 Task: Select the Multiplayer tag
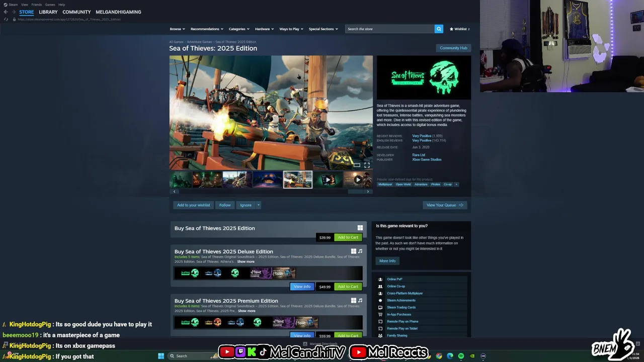coord(385,185)
